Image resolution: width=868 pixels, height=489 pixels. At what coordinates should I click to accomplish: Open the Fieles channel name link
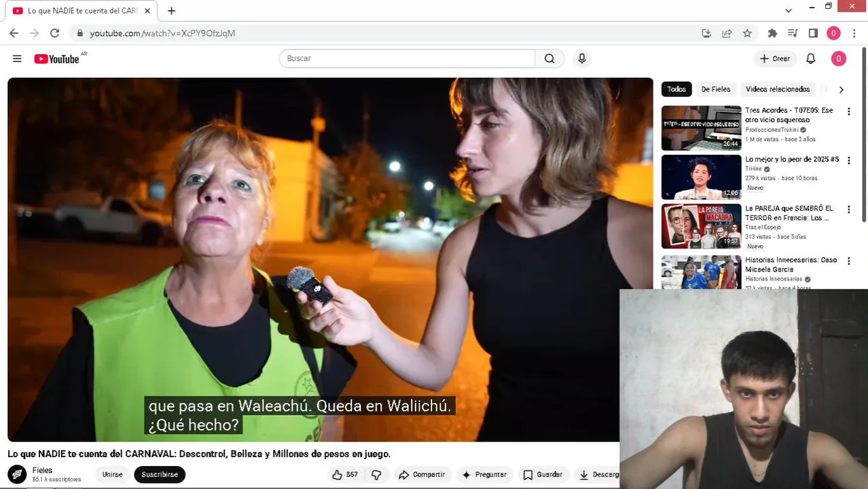tap(42, 470)
